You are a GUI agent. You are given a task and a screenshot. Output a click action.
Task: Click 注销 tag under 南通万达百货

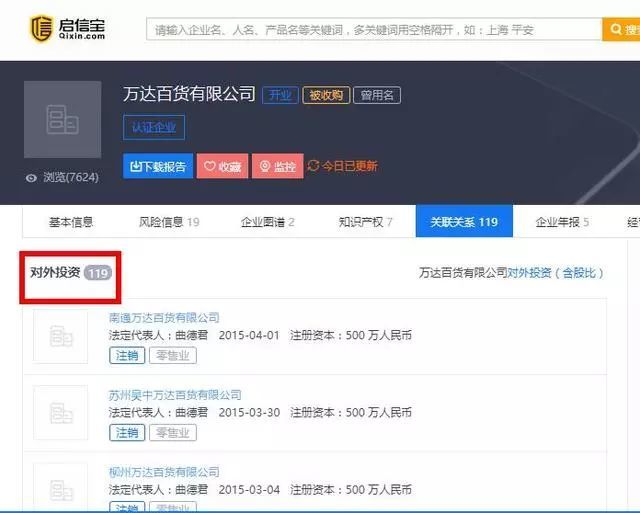(127, 355)
